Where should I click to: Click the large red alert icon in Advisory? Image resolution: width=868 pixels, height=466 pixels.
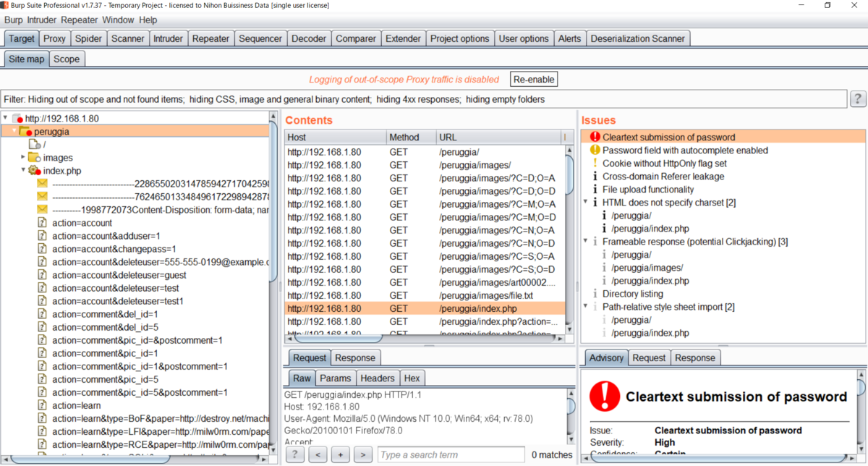tap(605, 396)
